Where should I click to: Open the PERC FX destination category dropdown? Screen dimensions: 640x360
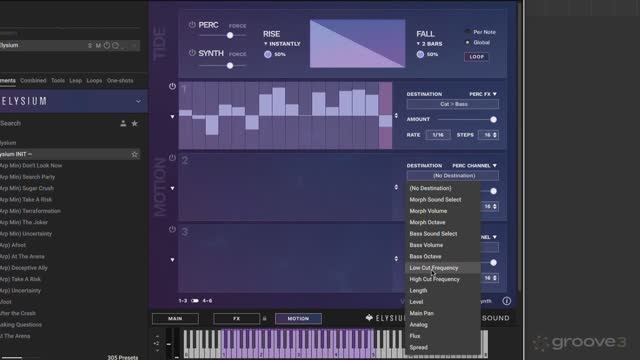(x=483, y=94)
